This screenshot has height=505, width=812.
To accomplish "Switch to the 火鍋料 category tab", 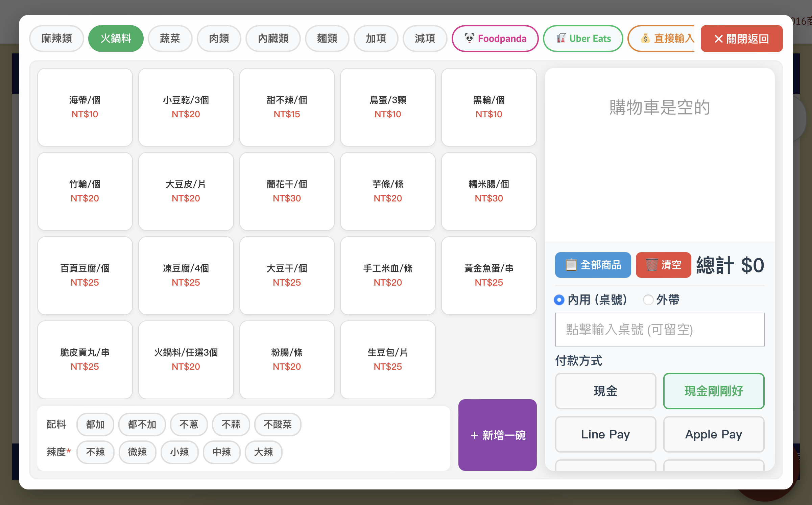I will pyautogui.click(x=116, y=39).
